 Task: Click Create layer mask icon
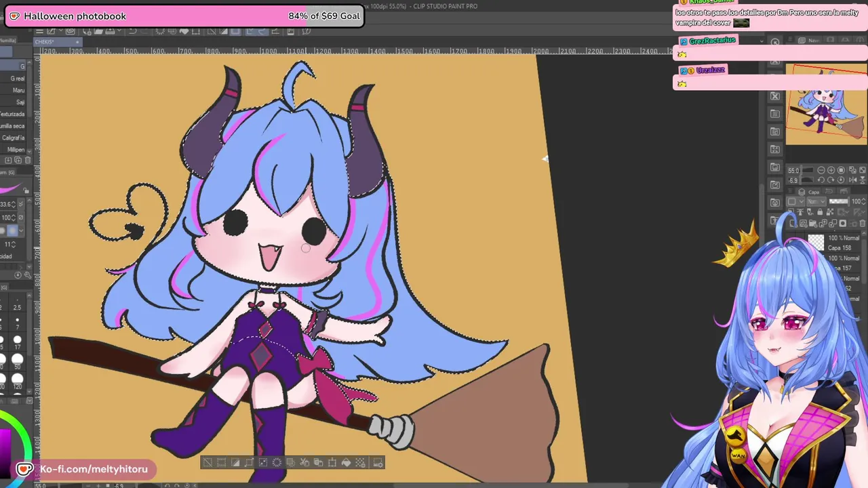[x=842, y=224]
